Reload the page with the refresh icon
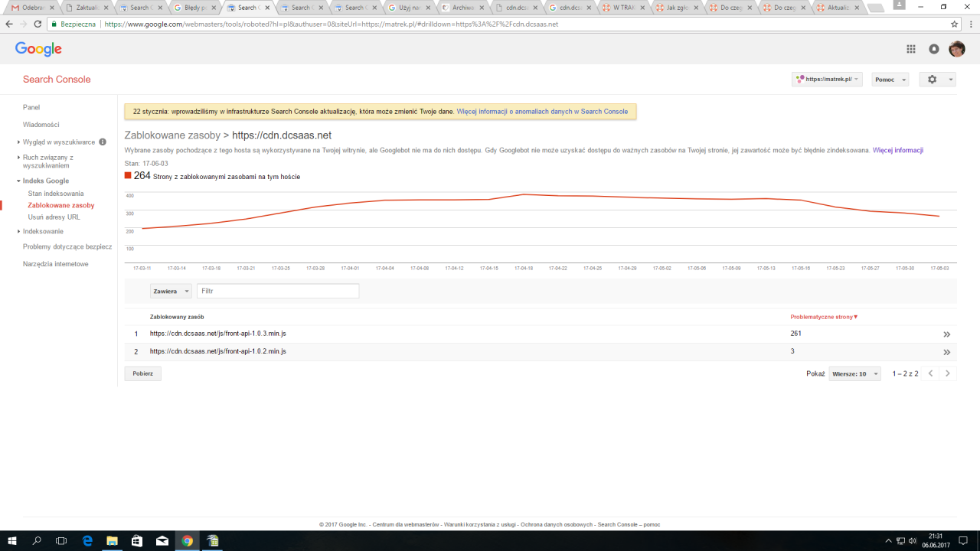This screenshot has height=551, width=980. coord(39,24)
